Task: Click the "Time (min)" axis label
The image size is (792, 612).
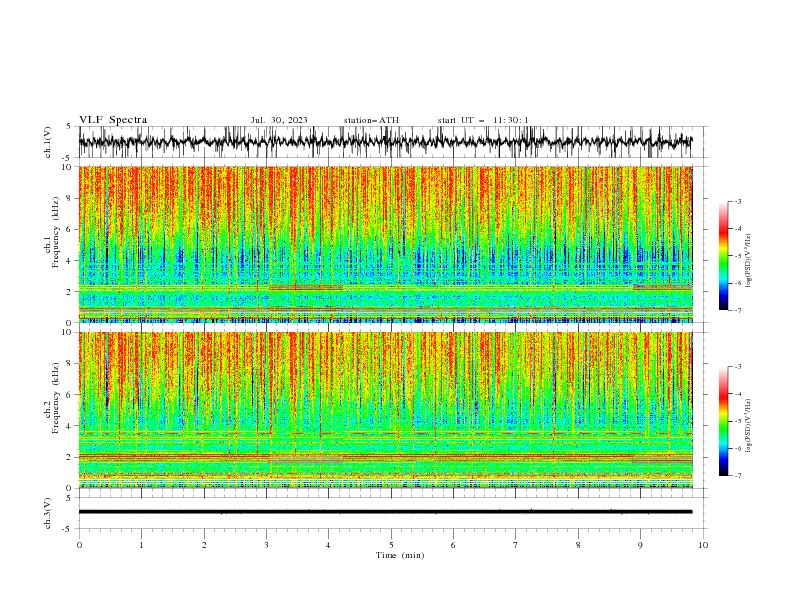Action: [x=400, y=555]
